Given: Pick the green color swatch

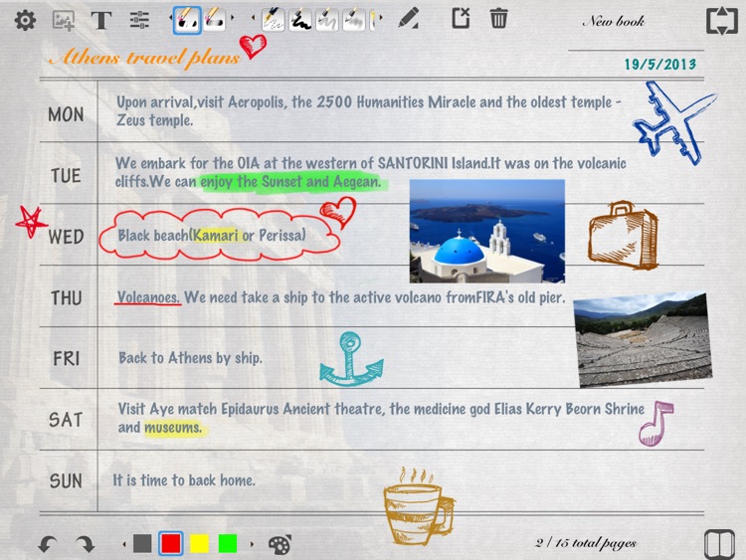Looking at the screenshot, I should tap(228, 543).
